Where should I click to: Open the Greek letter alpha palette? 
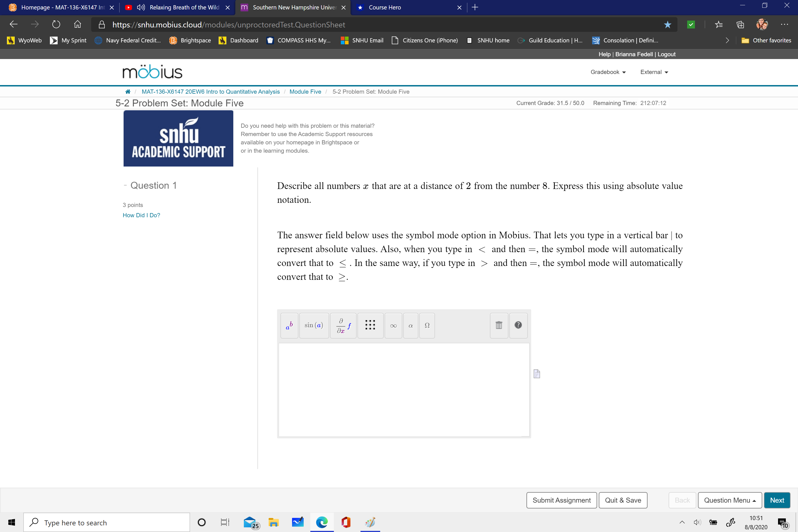pyautogui.click(x=411, y=325)
